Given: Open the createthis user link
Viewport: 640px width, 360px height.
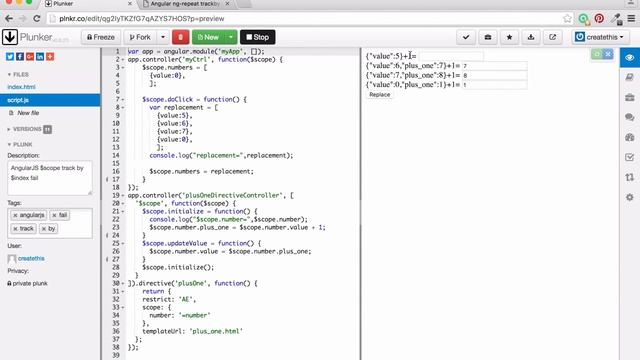Looking at the screenshot, I should (31, 259).
